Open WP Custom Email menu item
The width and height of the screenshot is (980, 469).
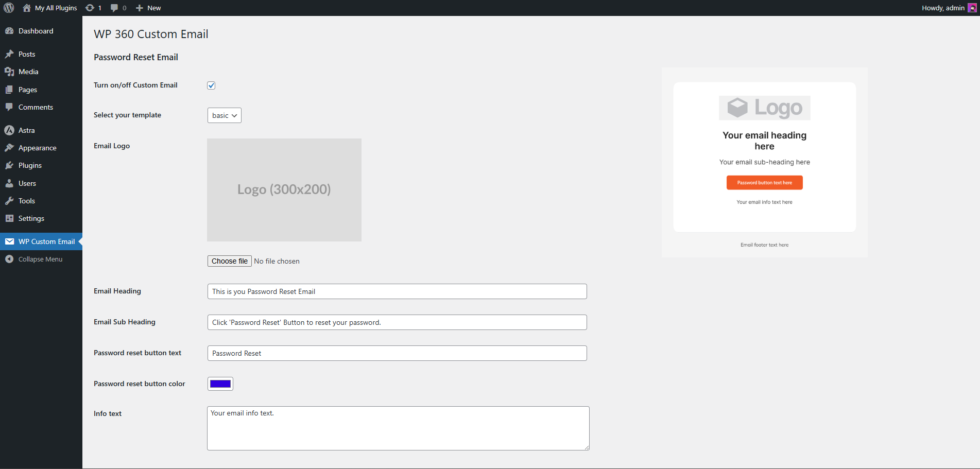click(46, 241)
